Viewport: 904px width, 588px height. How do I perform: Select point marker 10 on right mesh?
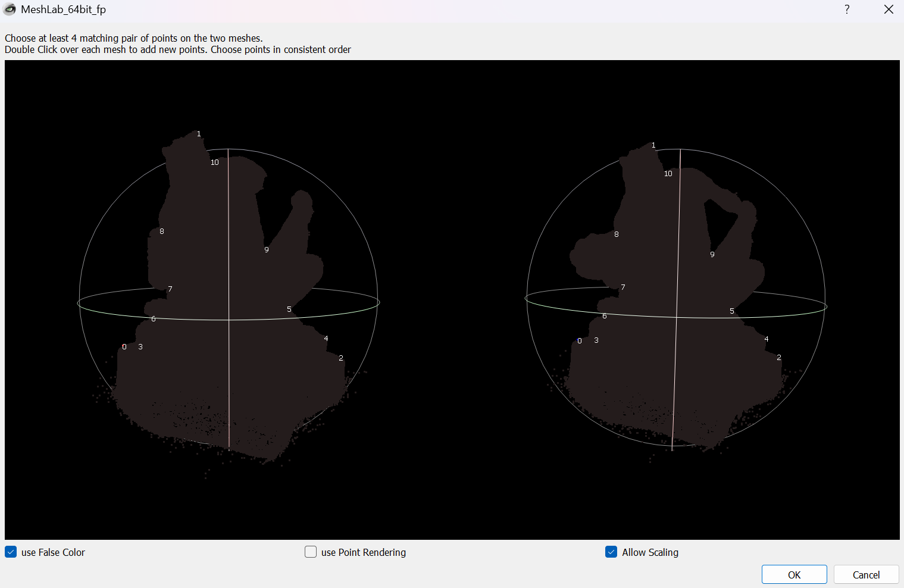pos(668,173)
